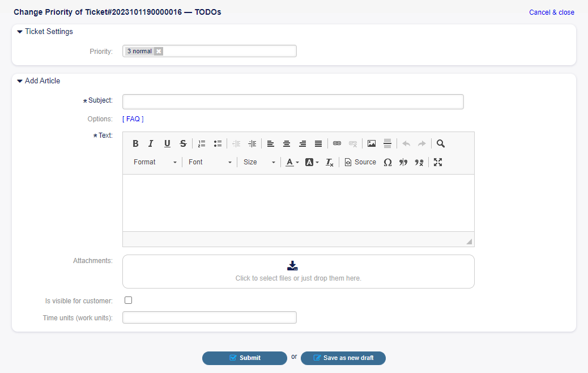Maximize the text editor

click(438, 162)
